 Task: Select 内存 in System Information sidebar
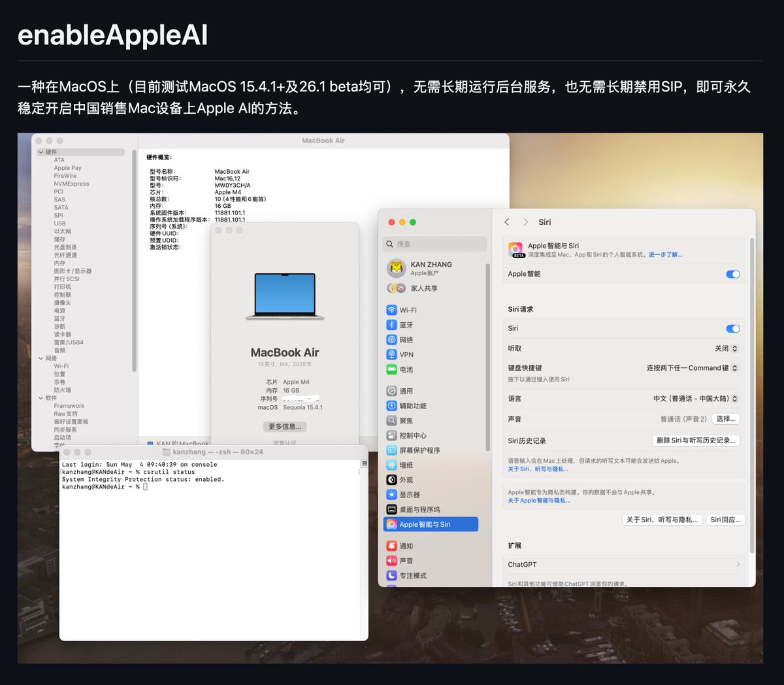pyautogui.click(x=59, y=263)
